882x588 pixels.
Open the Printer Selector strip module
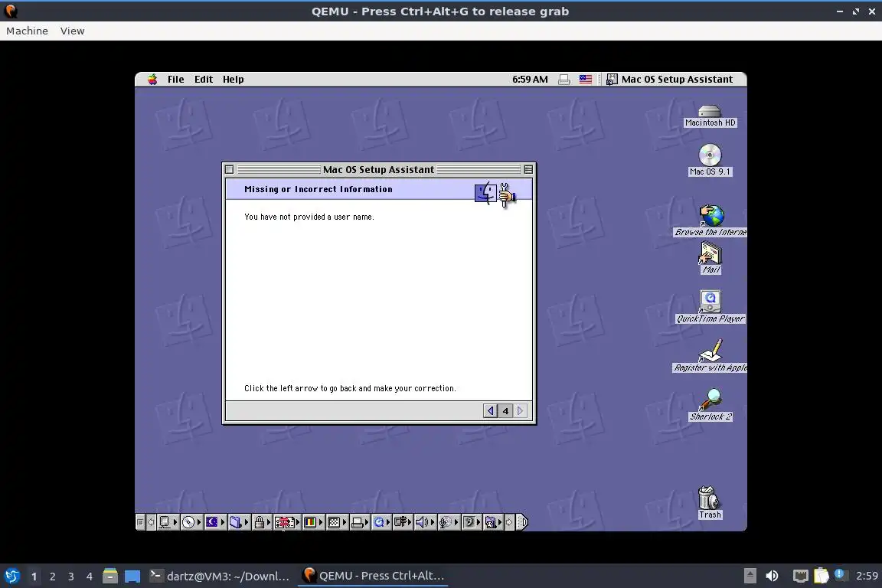coord(360,522)
